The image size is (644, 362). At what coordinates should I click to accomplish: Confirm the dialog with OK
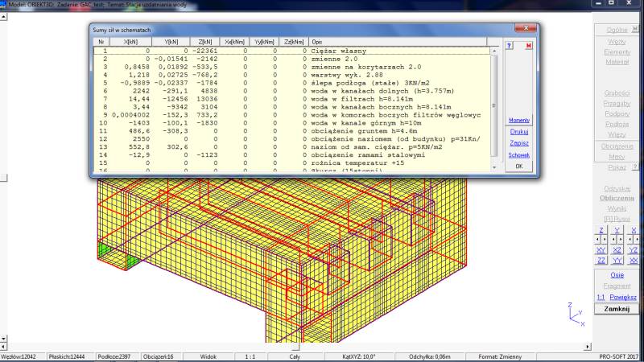coord(519,167)
